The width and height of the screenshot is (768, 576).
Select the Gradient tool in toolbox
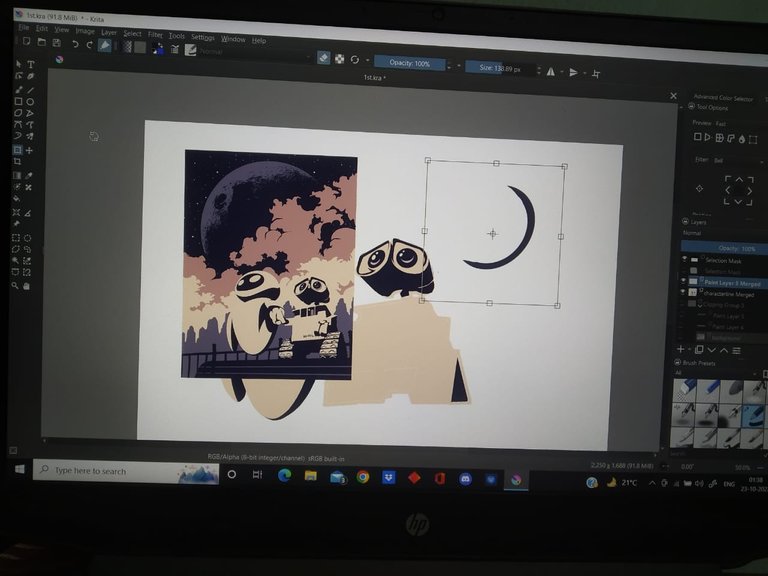point(17,175)
